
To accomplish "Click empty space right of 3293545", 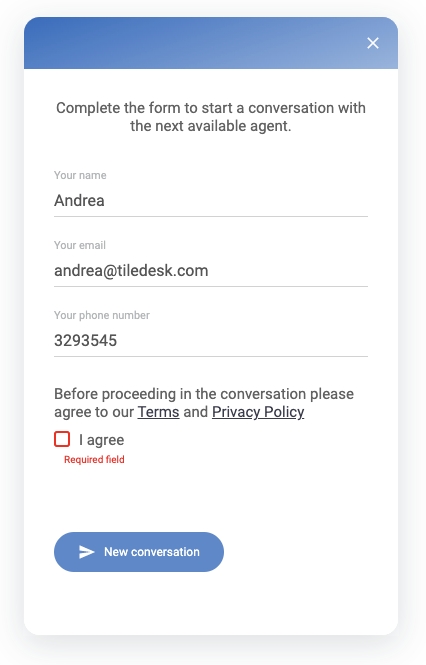I will (x=242, y=341).
